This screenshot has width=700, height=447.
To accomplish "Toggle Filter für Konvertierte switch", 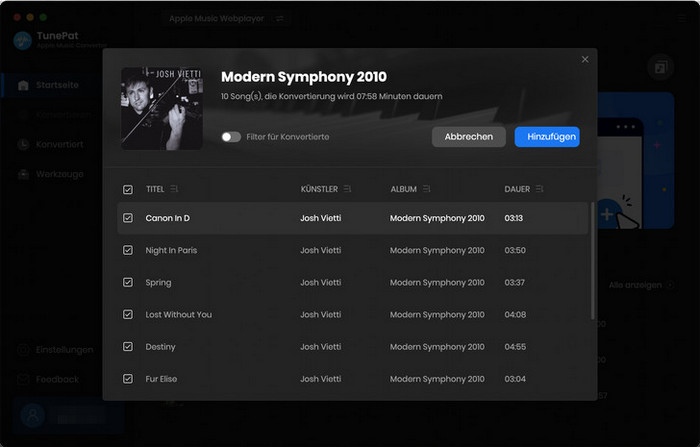I will [x=231, y=137].
